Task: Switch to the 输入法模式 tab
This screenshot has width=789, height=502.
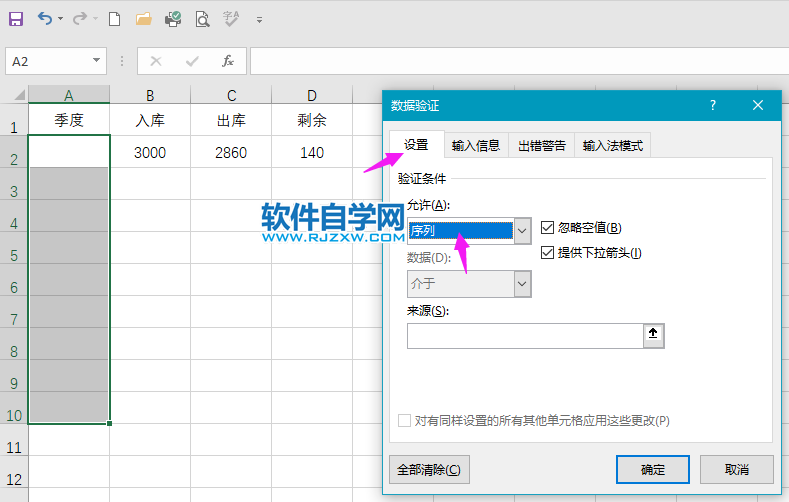Action: (x=613, y=145)
